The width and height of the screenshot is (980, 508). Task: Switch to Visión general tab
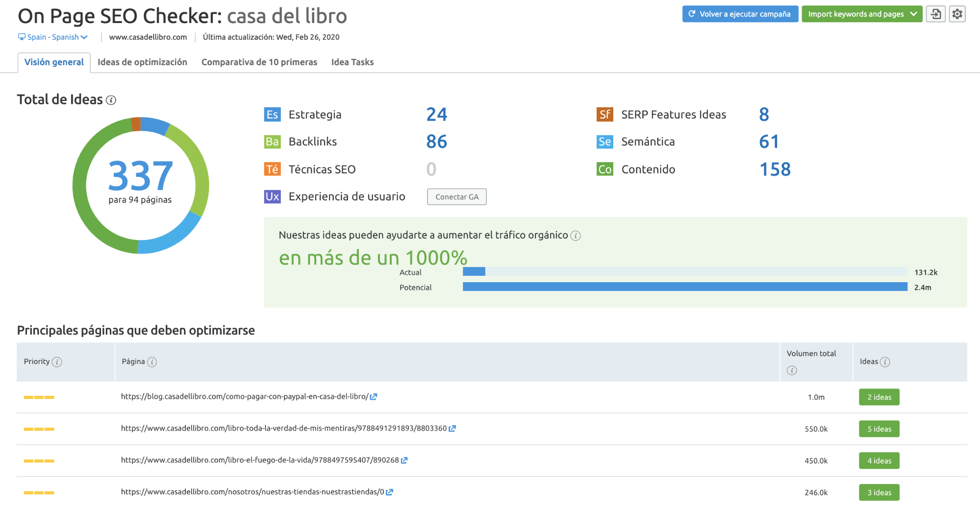[x=54, y=63]
